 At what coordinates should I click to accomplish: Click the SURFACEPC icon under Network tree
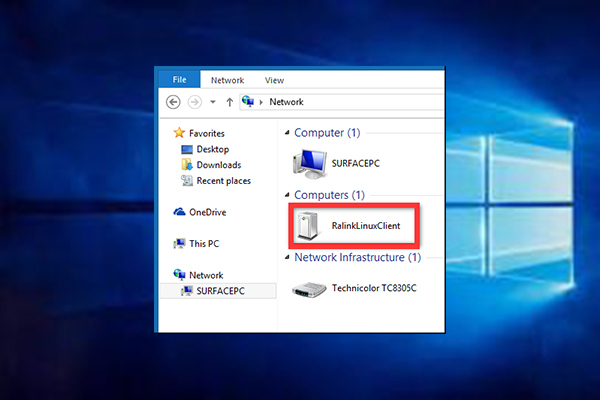click(187, 291)
